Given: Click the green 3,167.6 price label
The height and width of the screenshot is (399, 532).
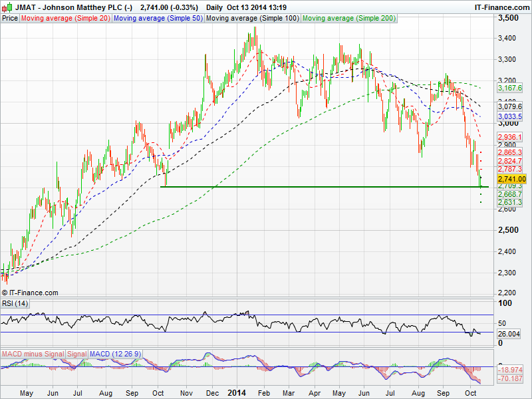Looking at the screenshot, I should [x=510, y=88].
